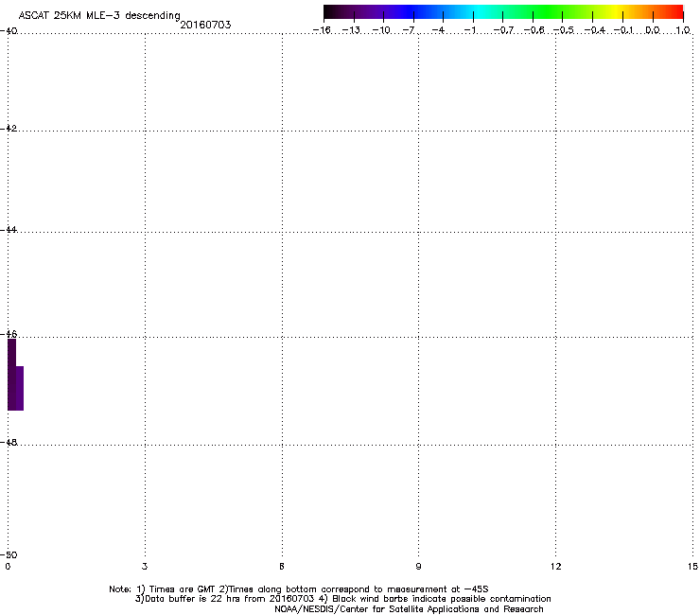The height and width of the screenshot is (615, 700).
Task: Click the latitude label -46
Action: (9, 334)
